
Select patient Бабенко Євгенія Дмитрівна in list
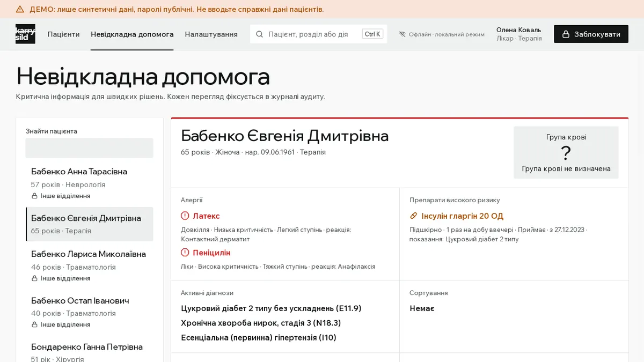[89, 224]
